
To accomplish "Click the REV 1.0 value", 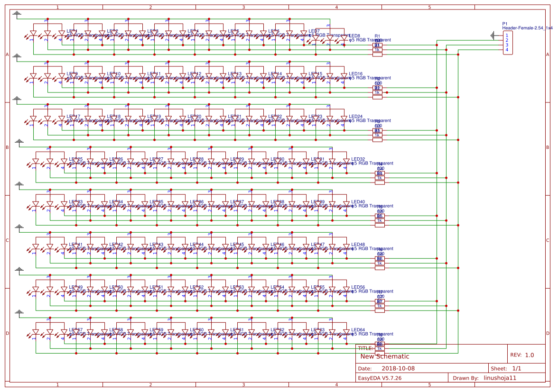I will click(x=530, y=355).
